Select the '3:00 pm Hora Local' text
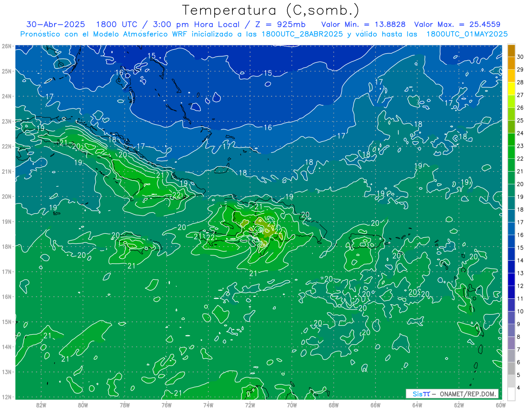This screenshot has height=411, width=532. 196,24
